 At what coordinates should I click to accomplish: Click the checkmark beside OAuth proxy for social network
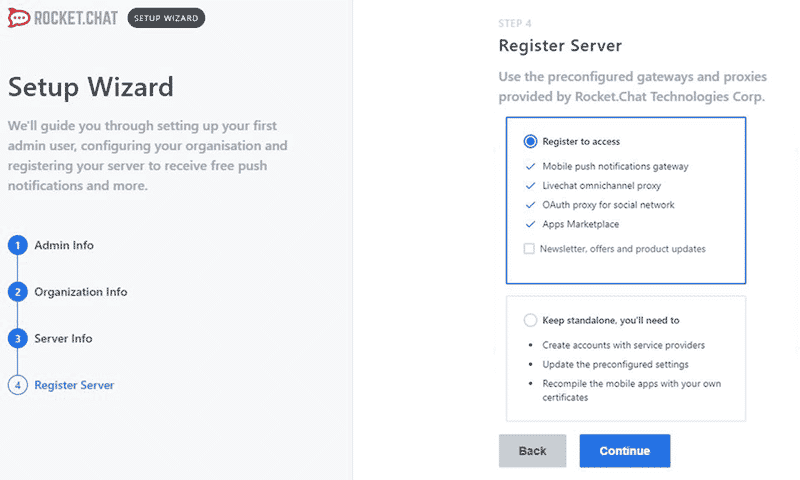[x=530, y=205]
